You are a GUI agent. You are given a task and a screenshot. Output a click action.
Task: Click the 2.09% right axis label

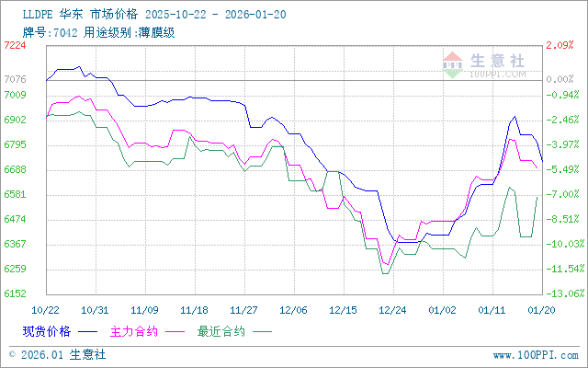tap(560, 45)
